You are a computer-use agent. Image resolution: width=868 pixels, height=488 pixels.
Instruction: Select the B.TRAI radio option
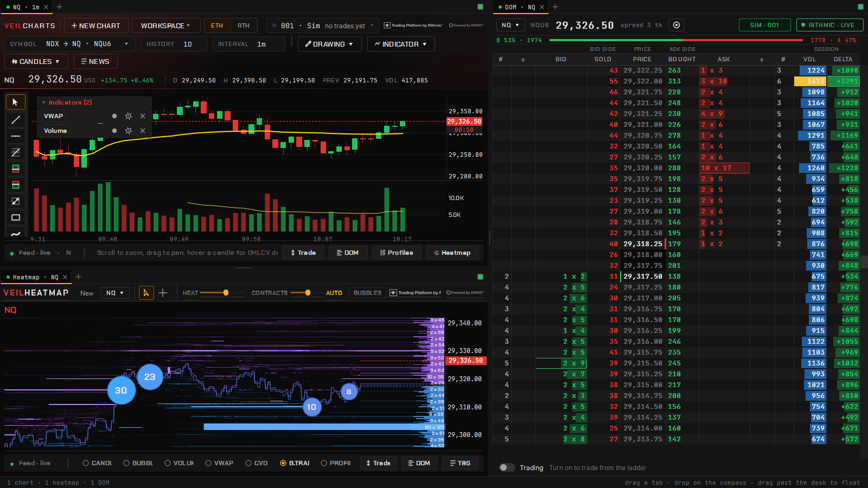click(295, 463)
